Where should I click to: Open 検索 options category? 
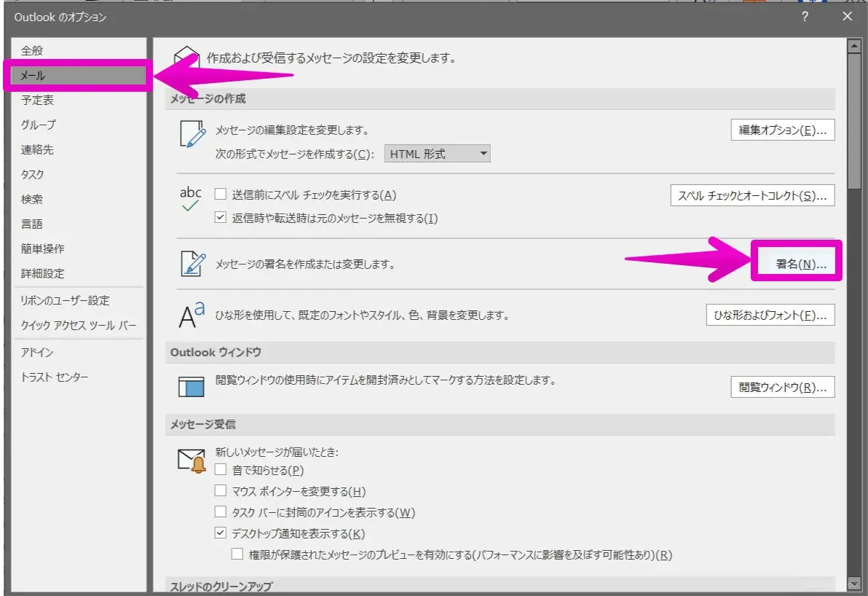pos(78,199)
